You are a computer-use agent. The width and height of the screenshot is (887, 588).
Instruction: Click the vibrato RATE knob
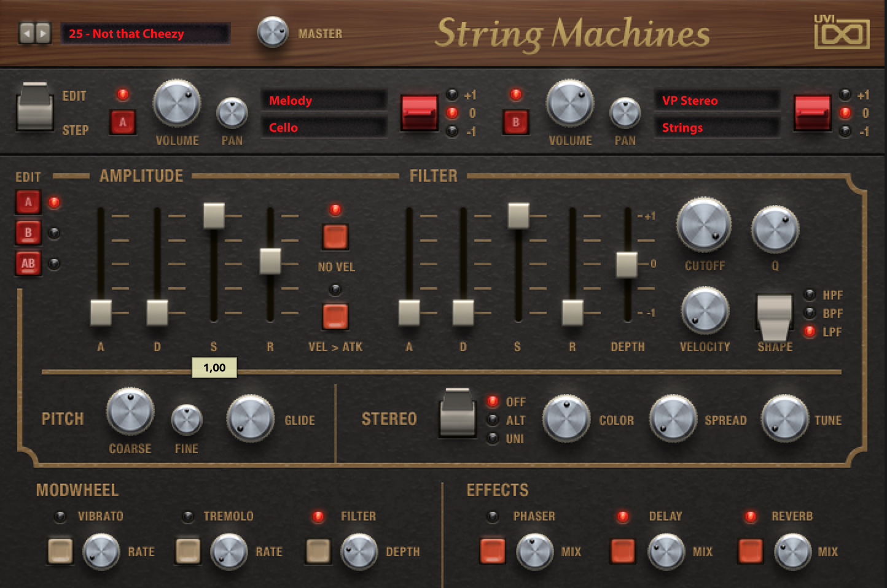click(101, 551)
